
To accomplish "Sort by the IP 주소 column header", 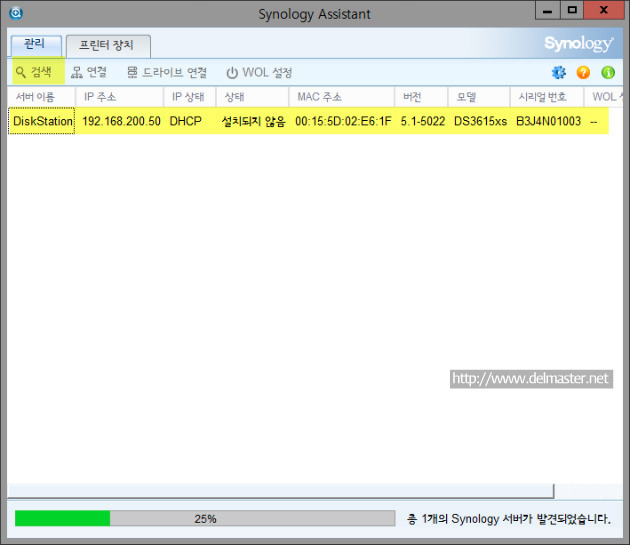I will (119, 97).
